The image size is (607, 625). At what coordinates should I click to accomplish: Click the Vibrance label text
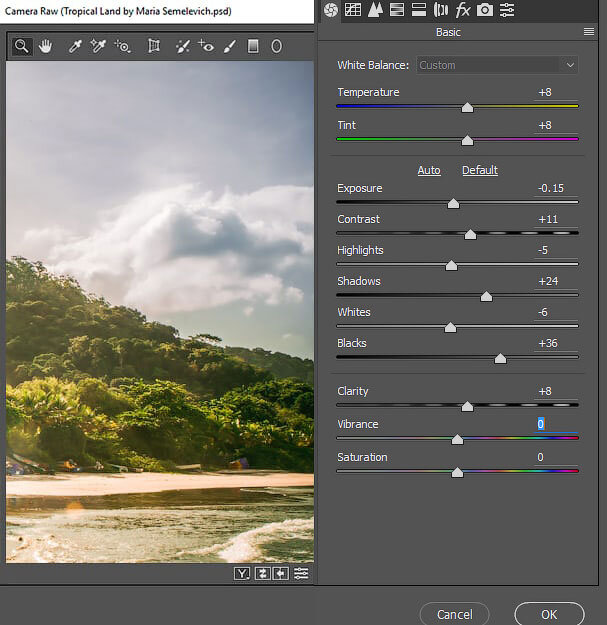click(358, 424)
